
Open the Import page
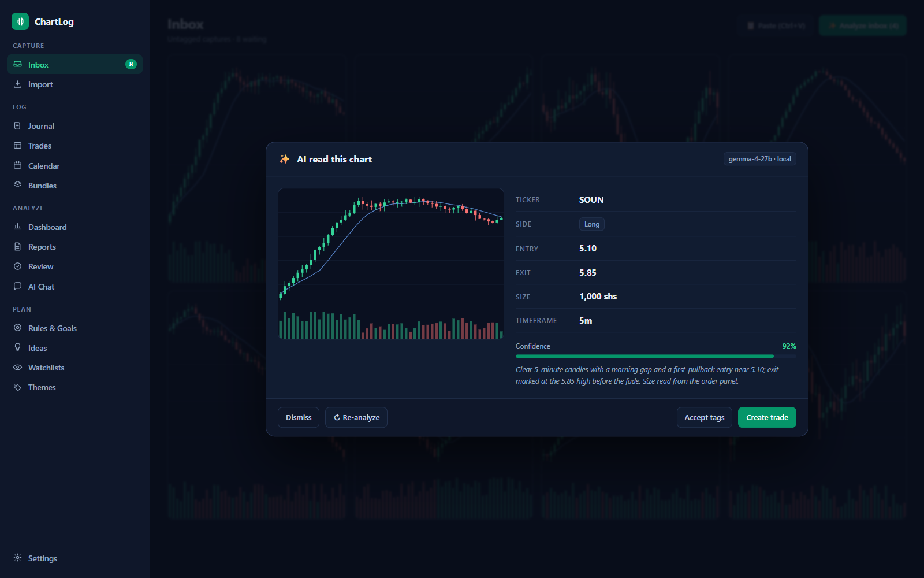[74, 84]
